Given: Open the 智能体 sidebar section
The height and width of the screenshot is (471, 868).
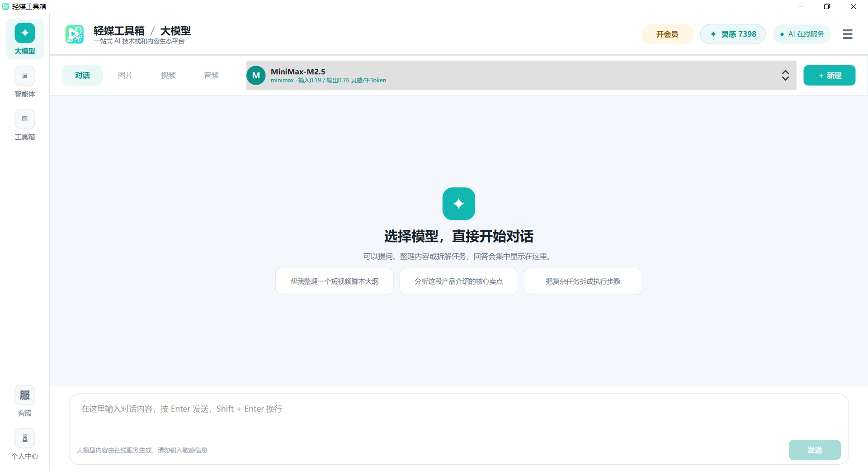Looking at the screenshot, I should [x=25, y=82].
